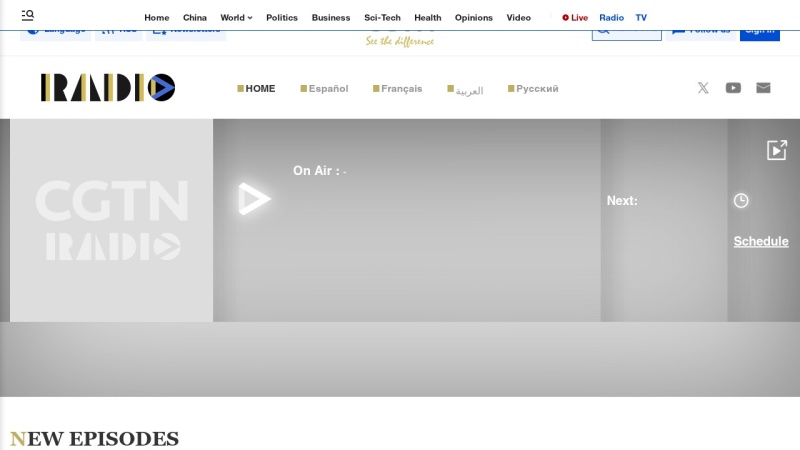Switch to Arabic radio
Screen dimensions: 800x450
coord(465,90)
